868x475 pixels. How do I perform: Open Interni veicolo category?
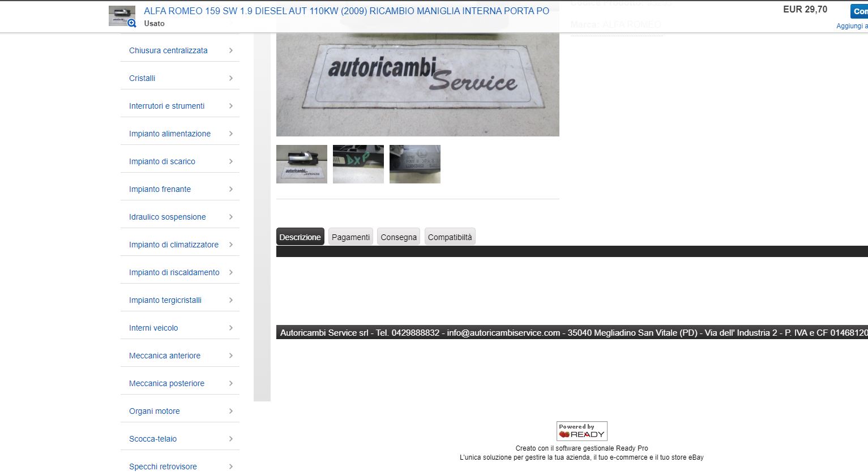pos(153,328)
